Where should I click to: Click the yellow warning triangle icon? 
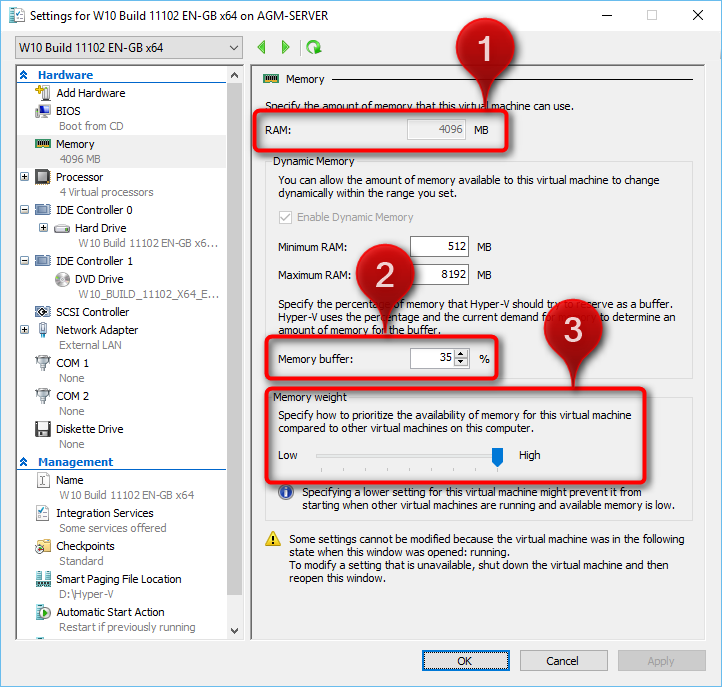273,539
